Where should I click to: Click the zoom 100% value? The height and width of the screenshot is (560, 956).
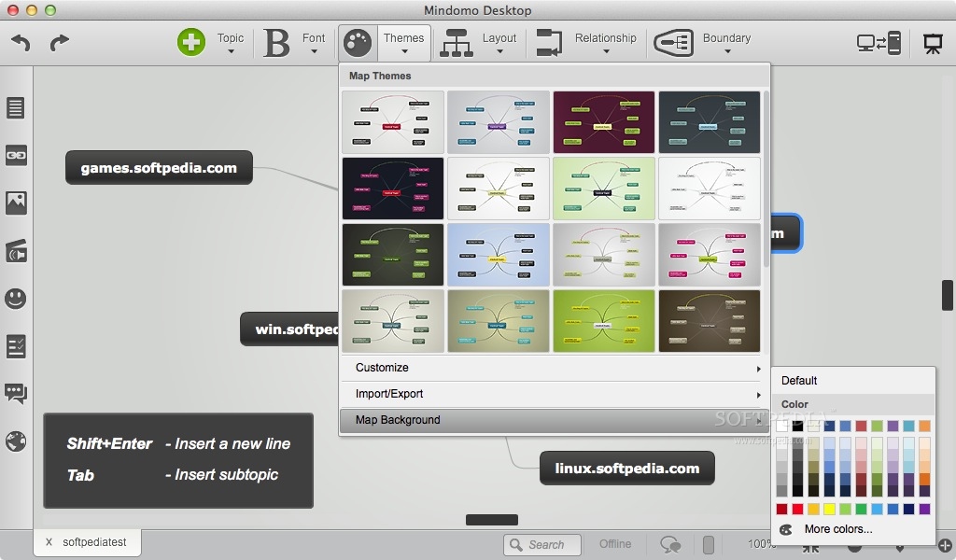[x=760, y=543]
